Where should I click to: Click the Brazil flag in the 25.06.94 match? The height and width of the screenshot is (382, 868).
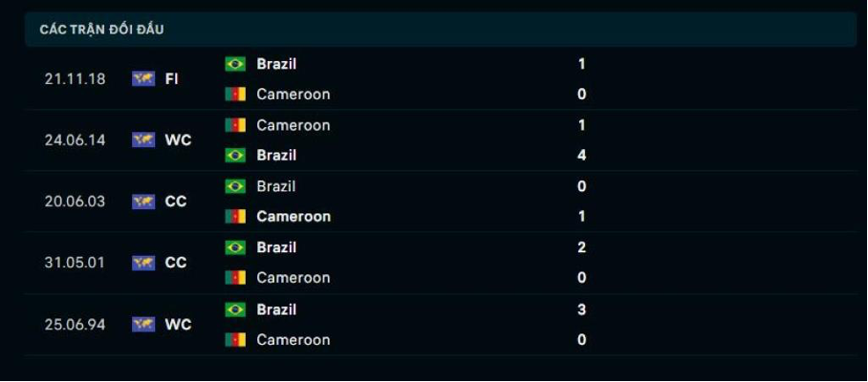click(x=235, y=309)
